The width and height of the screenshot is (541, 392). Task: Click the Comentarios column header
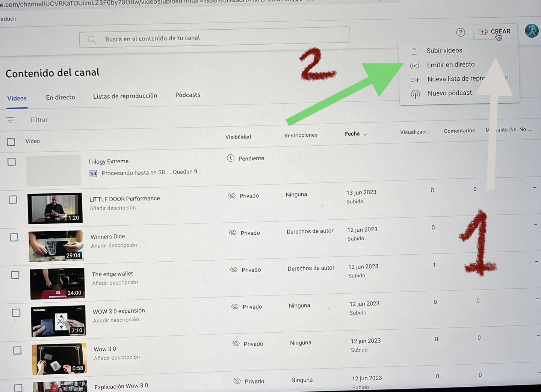(x=459, y=131)
